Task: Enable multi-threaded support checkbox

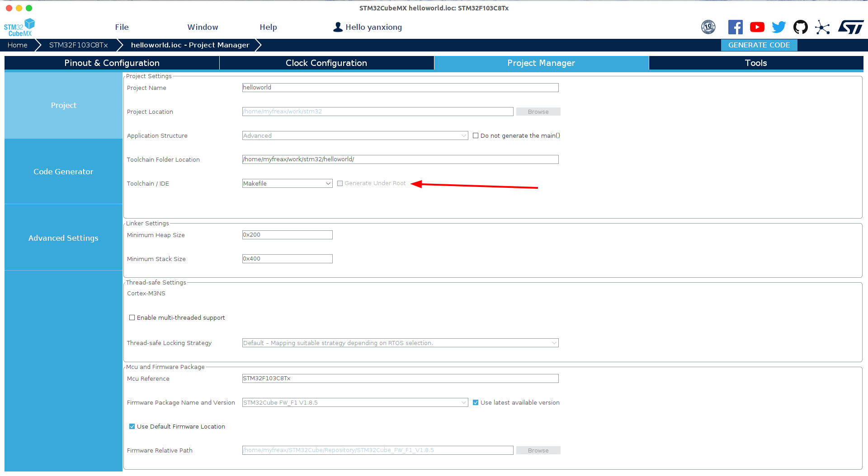Action: click(x=132, y=317)
